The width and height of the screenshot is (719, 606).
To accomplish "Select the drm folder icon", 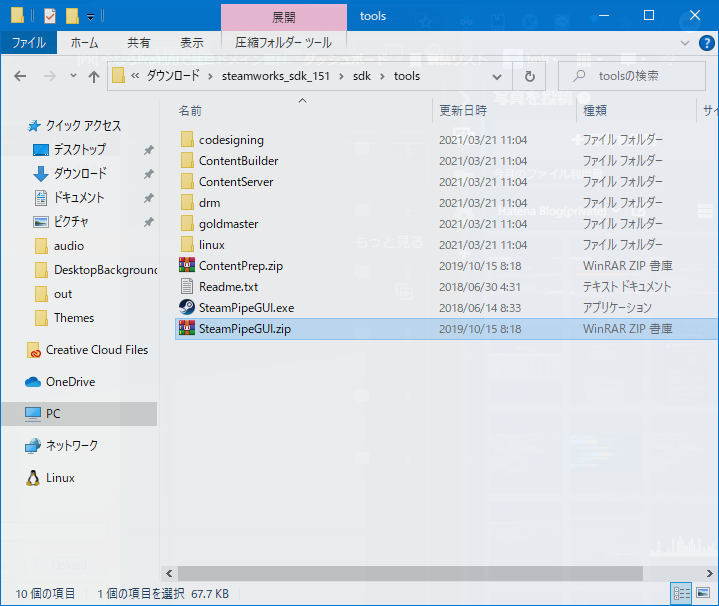I will (187, 203).
